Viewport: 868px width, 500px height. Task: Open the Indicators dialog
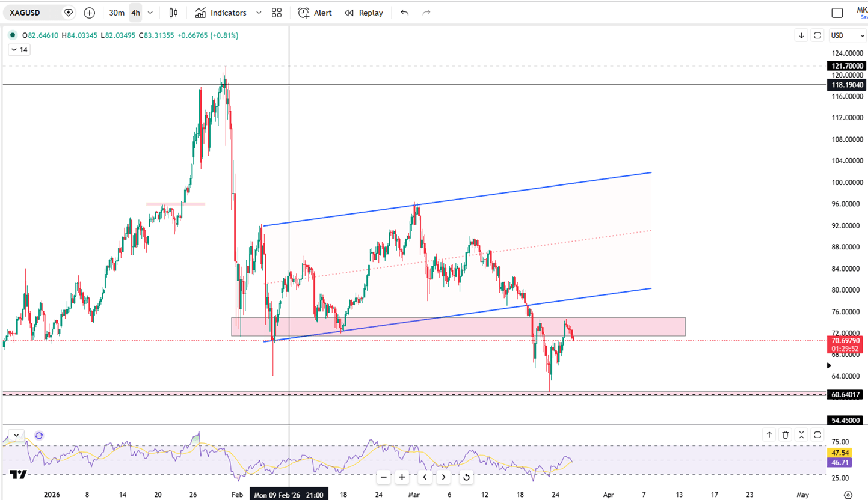[221, 13]
